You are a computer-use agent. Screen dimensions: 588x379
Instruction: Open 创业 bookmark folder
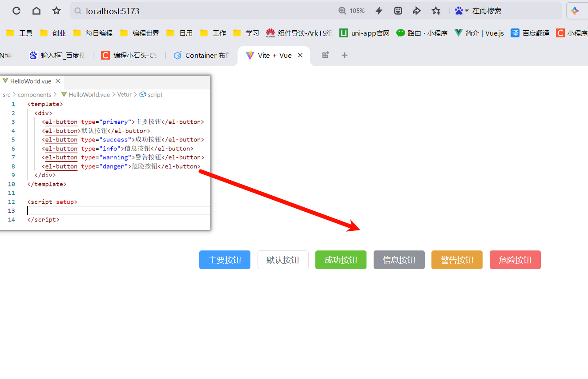click(53, 33)
